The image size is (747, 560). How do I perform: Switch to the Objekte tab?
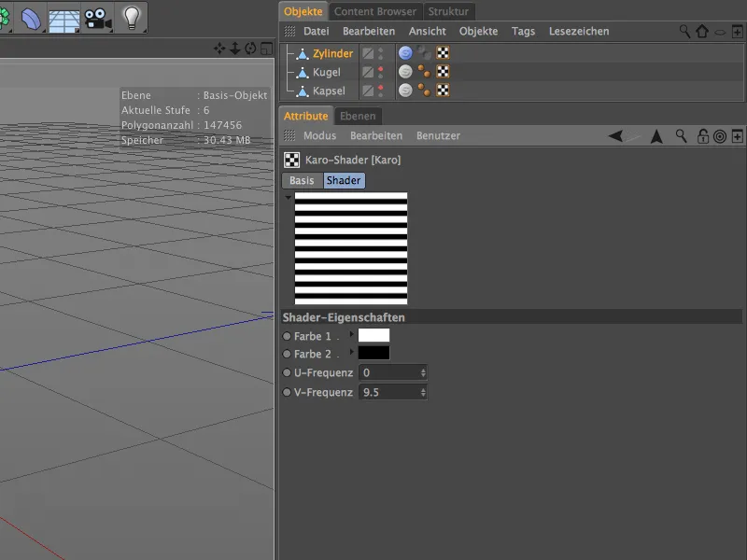pos(303,11)
